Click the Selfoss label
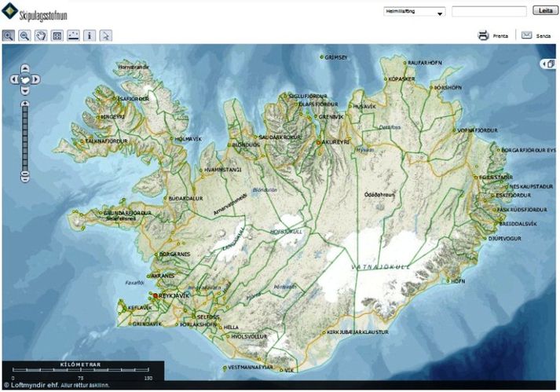 coord(208,317)
